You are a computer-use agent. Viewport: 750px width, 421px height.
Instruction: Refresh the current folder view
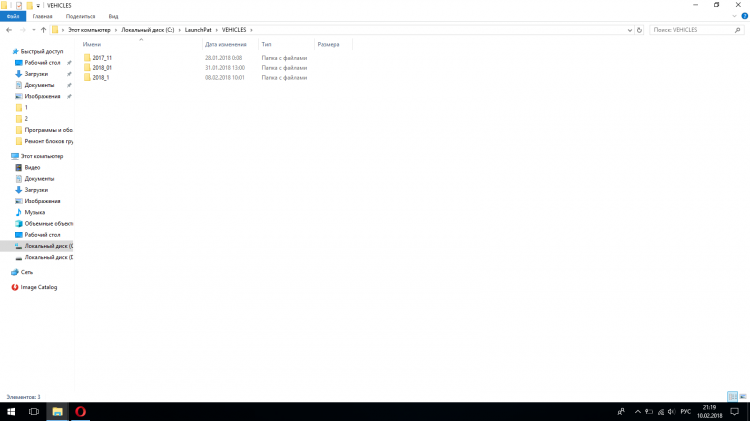(x=641, y=30)
